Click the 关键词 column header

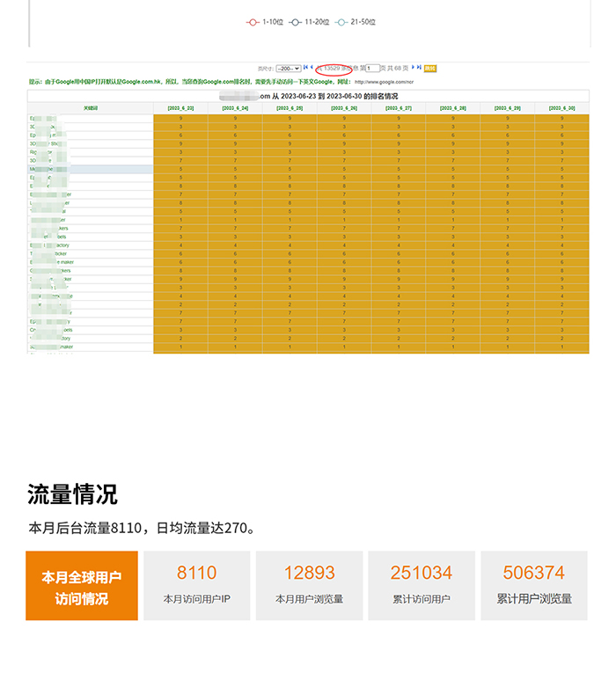(91, 108)
